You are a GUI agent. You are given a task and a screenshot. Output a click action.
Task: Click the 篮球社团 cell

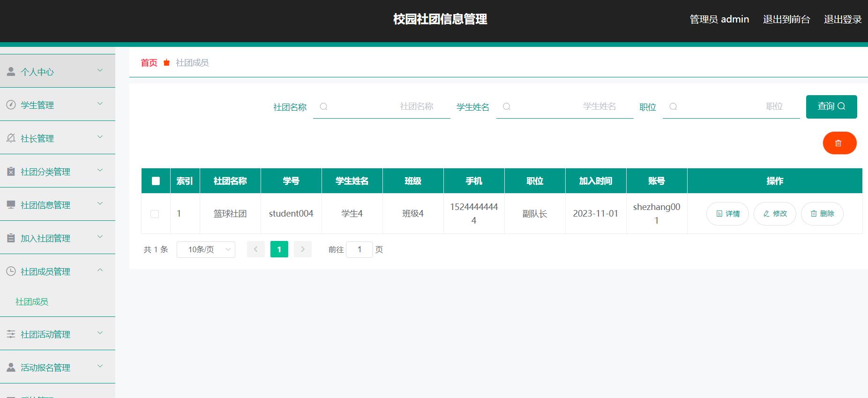pos(230,214)
